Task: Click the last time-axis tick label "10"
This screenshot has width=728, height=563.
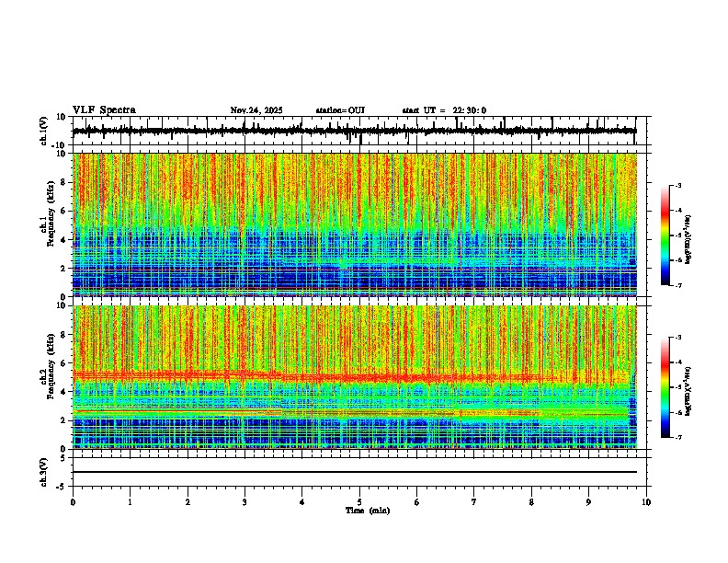Action: (x=646, y=502)
